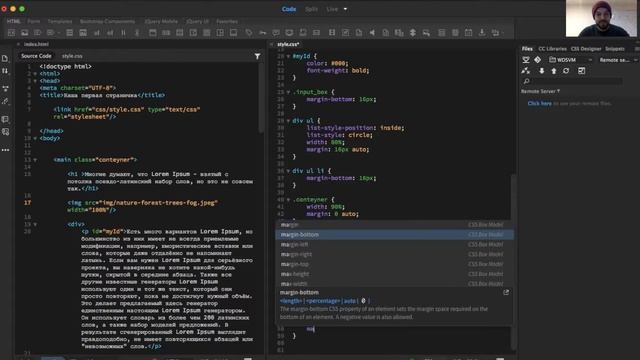Collapse the .conteyner CSS rule
This screenshot has width=640, height=360.
point(288,200)
